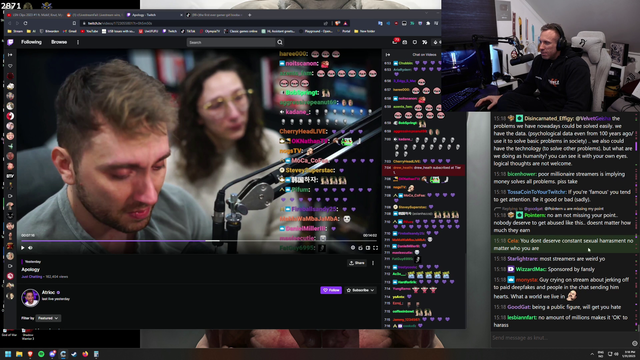Click the Share button under the video
640x360 pixels.
[x=357, y=263]
